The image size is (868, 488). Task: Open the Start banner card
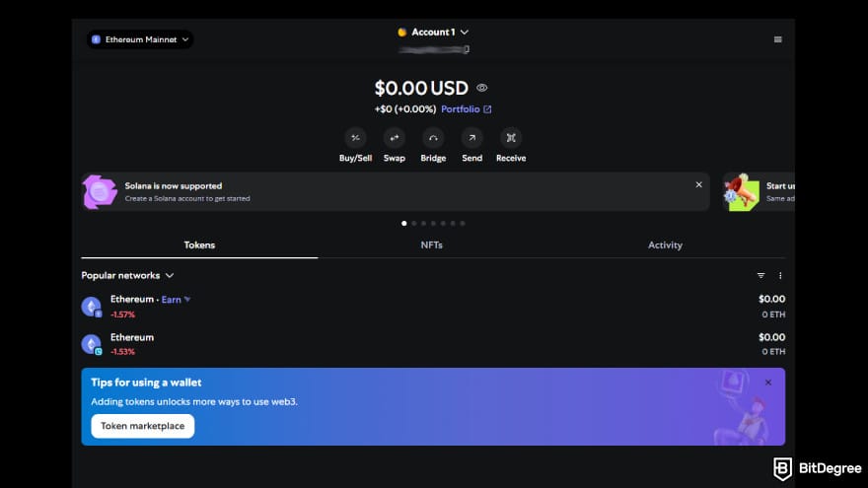click(759, 192)
